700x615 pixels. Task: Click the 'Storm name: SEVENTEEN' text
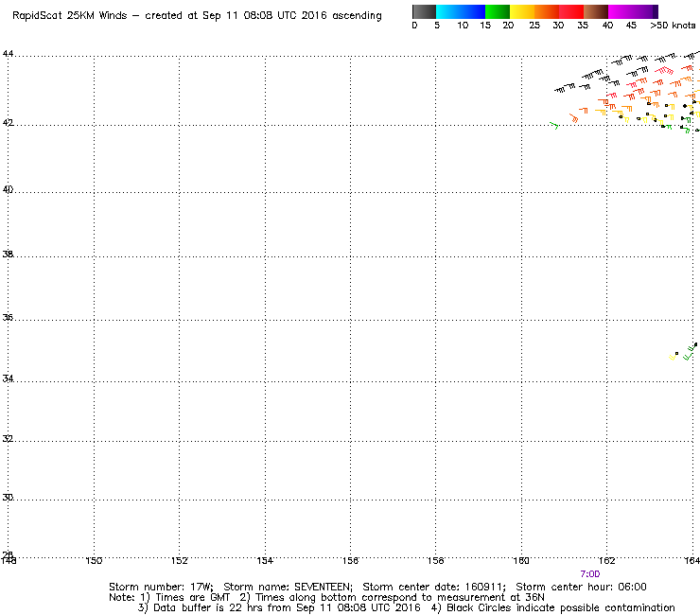coord(288,587)
